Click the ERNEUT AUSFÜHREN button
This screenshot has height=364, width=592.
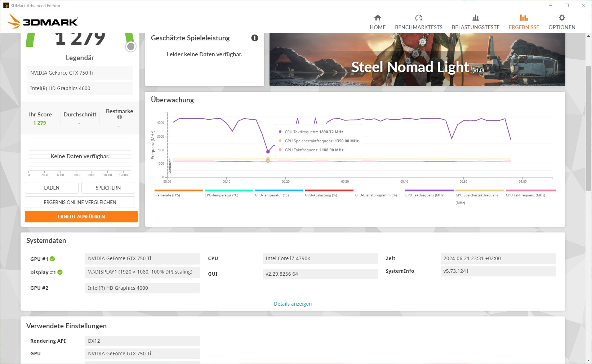[x=81, y=217]
